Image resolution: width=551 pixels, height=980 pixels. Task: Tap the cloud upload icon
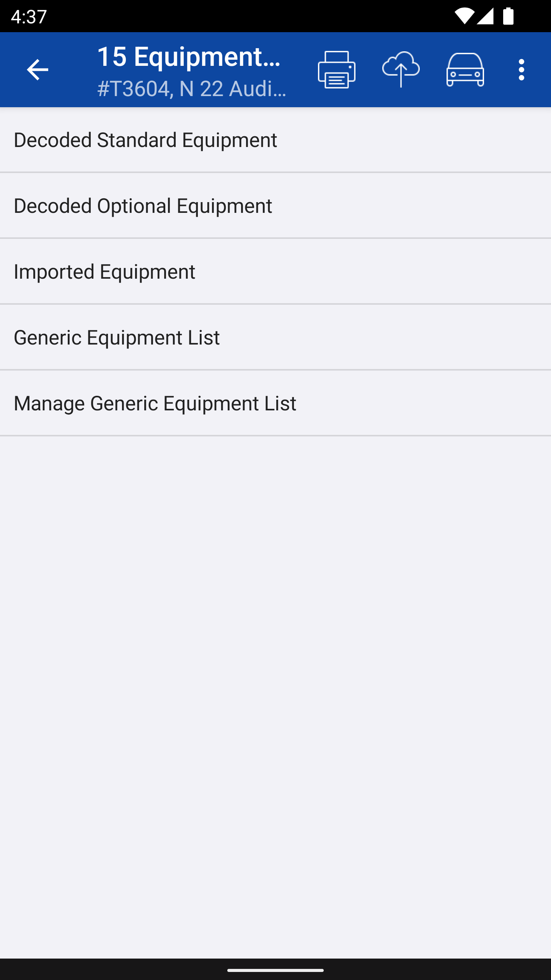pyautogui.click(x=401, y=70)
